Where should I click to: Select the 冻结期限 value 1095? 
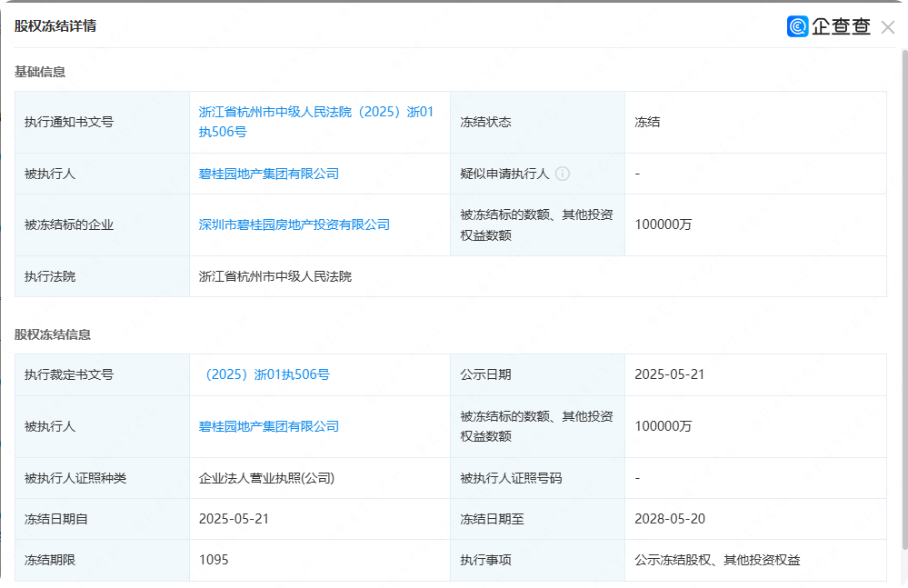click(214, 560)
